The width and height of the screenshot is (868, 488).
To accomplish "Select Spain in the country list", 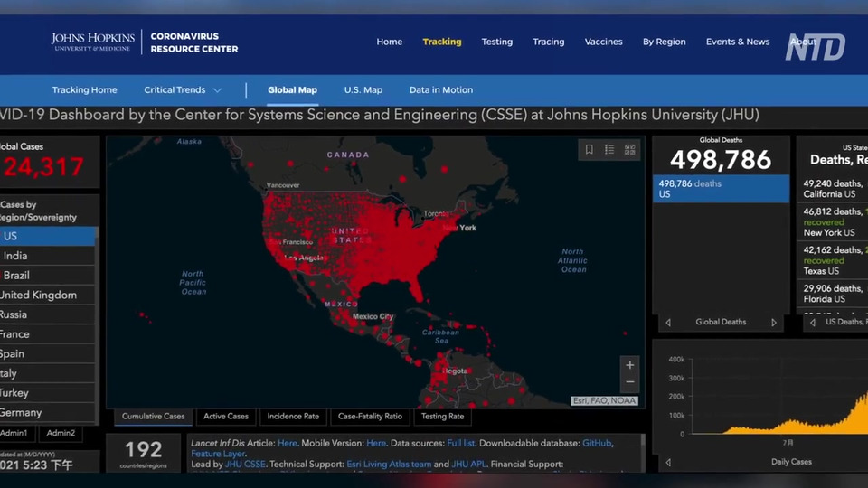I will [48, 353].
